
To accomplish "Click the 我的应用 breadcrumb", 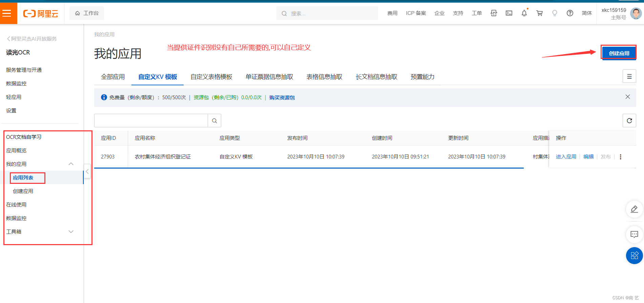I will click(x=104, y=35).
